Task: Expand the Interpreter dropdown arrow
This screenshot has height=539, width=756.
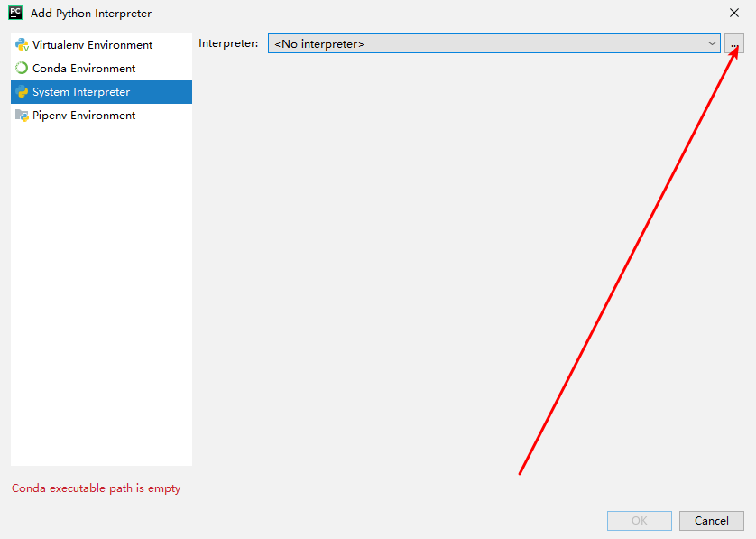Action: 712,43
